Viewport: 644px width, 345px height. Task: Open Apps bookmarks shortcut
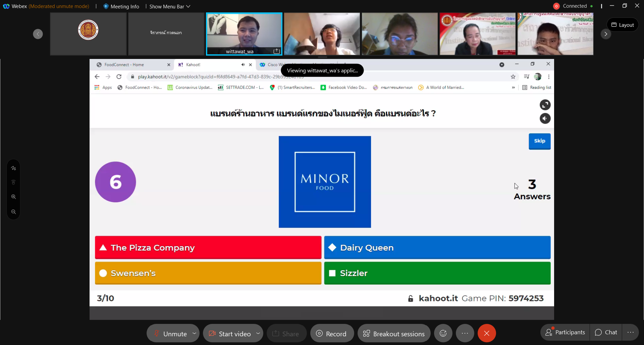pyautogui.click(x=103, y=87)
